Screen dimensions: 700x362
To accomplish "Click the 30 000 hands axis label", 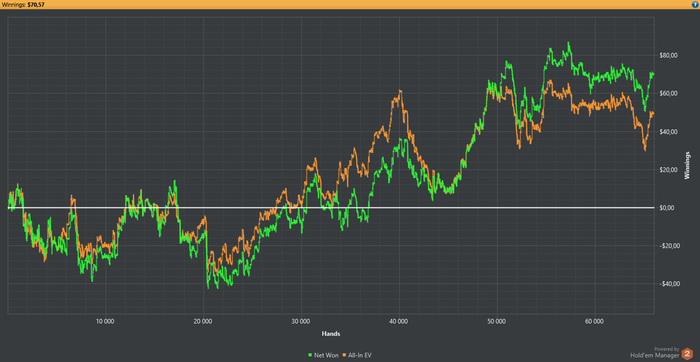I will (301, 321).
